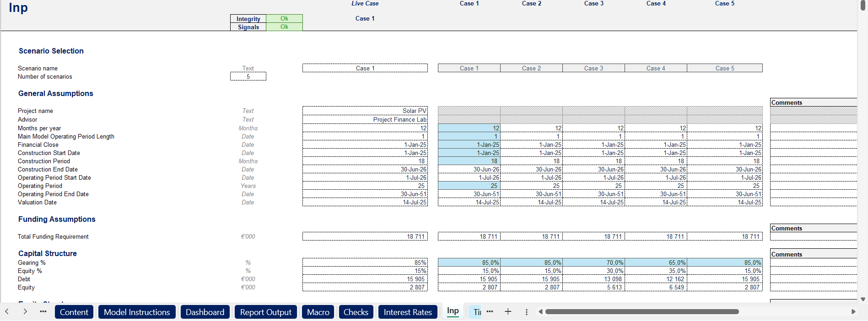
Task: Show hidden tabs ellipsis after Ti tab
Action: [x=490, y=311]
